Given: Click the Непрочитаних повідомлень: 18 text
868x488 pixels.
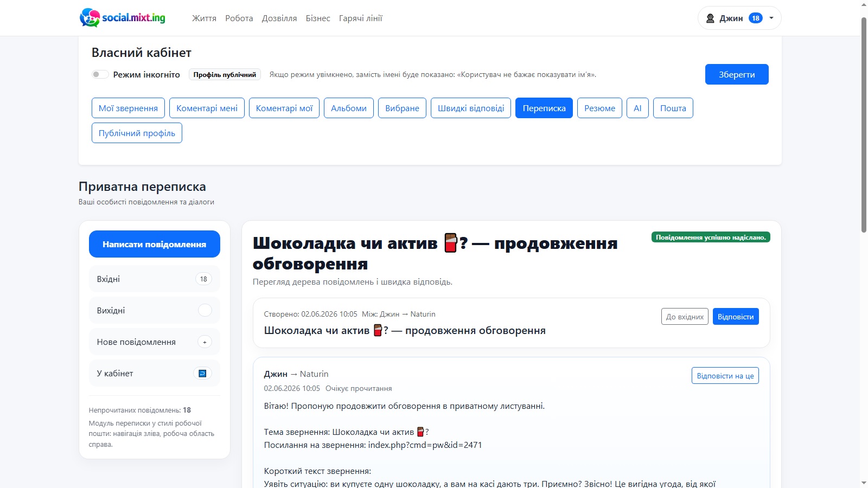Looking at the screenshot, I should (x=140, y=410).
